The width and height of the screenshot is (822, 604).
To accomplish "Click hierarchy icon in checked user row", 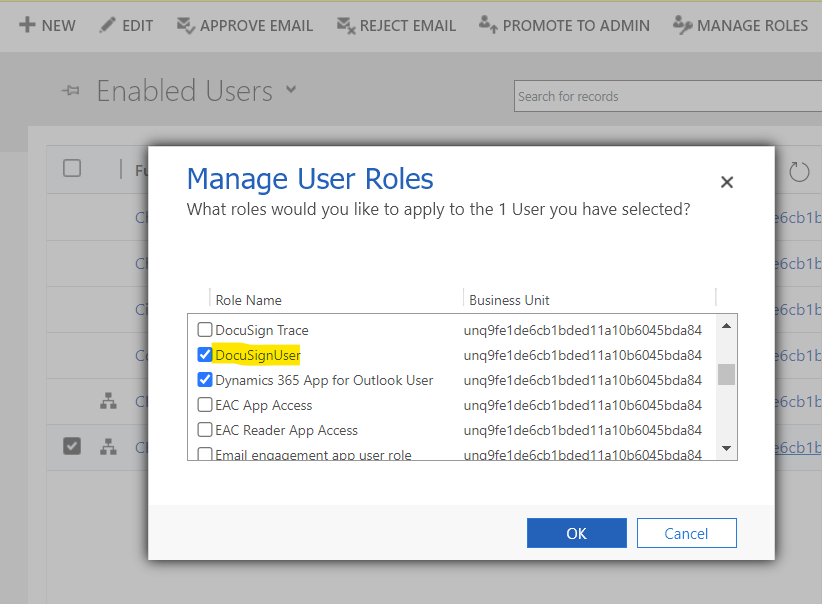I will point(109,447).
